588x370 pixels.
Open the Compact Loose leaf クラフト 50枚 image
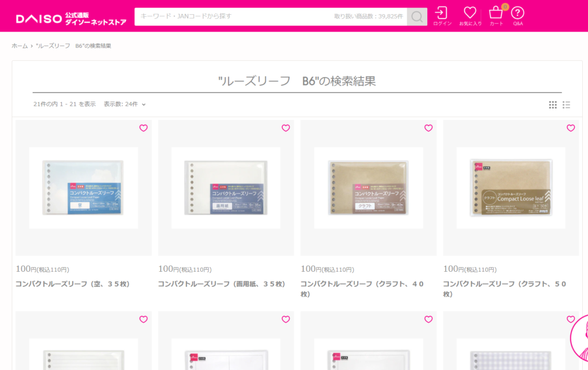(510, 188)
